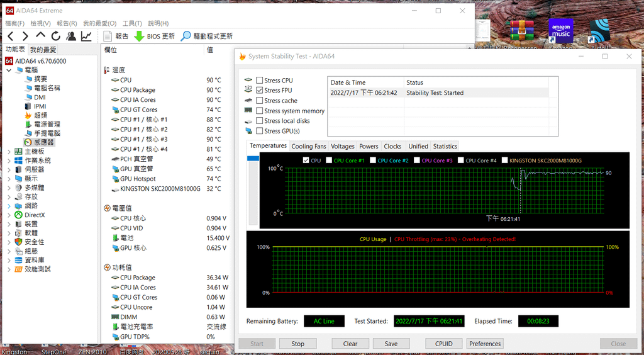The height and width of the screenshot is (355, 644).
Task: Open DMI tree item
Action: click(x=35, y=97)
